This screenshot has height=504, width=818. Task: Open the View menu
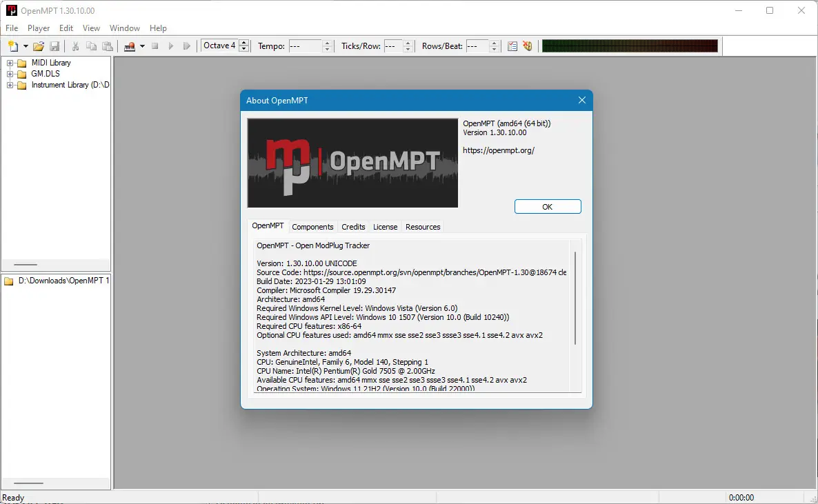click(x=91, y=28)
